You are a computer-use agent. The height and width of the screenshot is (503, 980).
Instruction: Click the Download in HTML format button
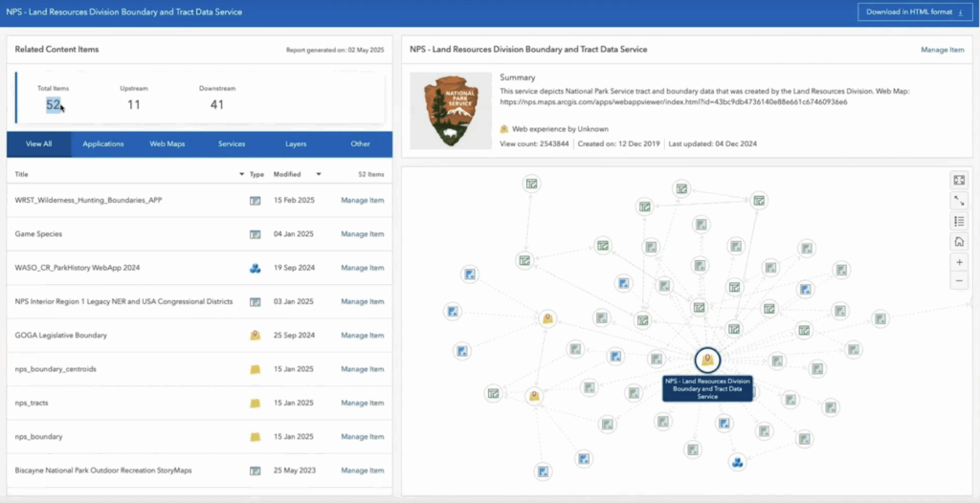pos(915,11)
